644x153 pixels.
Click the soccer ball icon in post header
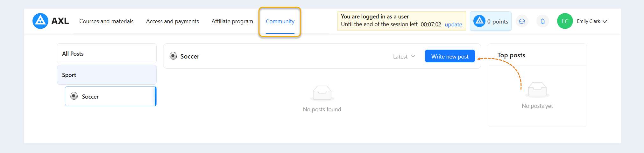[173, 56]
